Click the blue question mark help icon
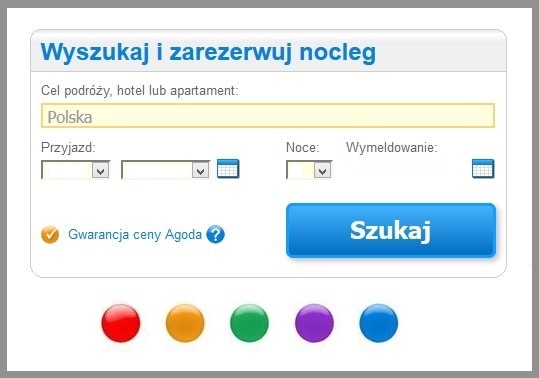The height and width of the screenshot is (378, 539). point(215,235)
